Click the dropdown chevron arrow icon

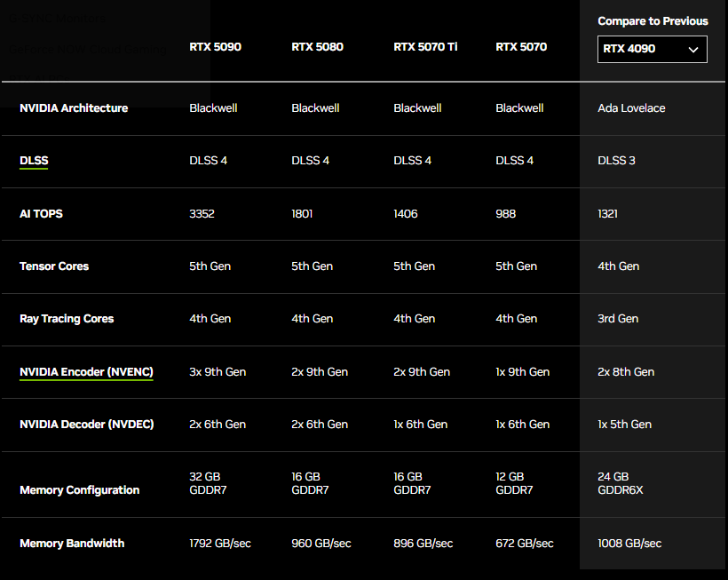tap(693, 49)
